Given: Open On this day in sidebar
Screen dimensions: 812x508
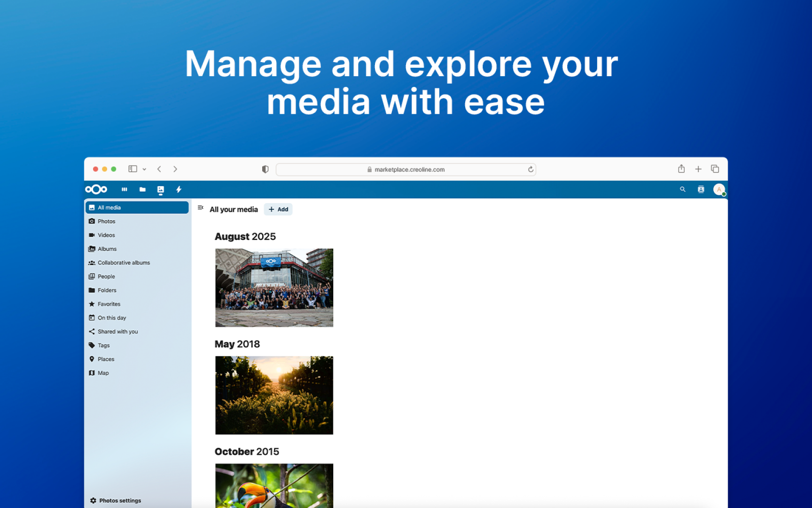Looking at the screenshot, I should point(137,318).
